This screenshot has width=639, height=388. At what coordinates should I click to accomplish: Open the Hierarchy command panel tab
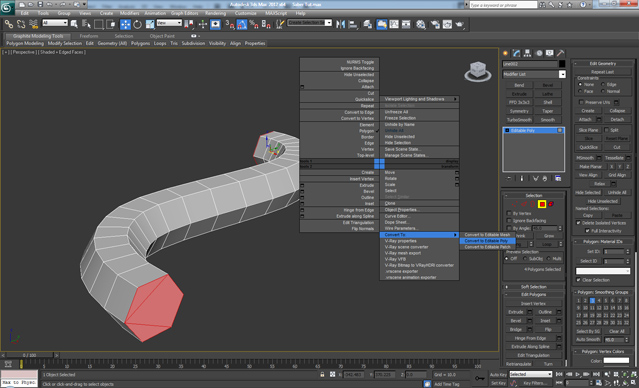coord(528,53)
